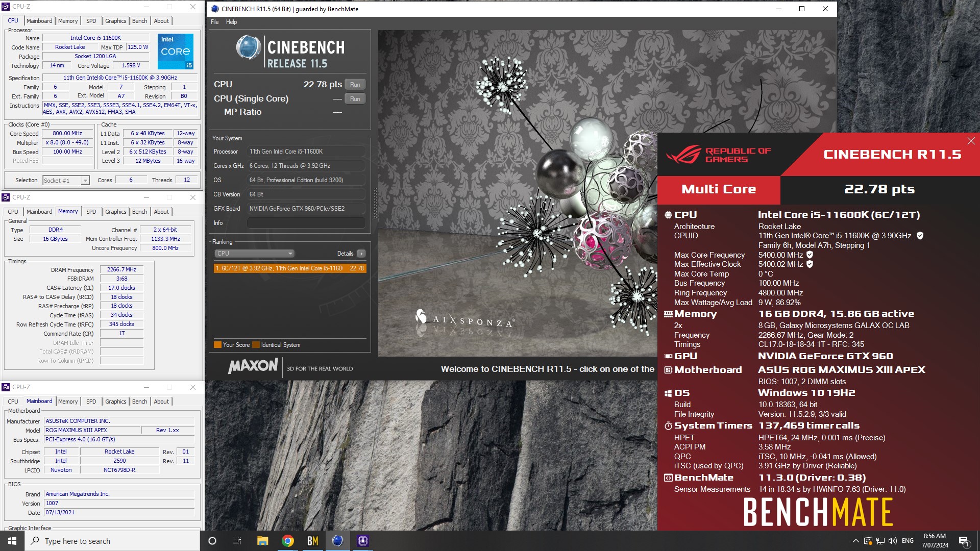Click the Cinebench render preview image
The height and width of the screenshot is (551, 980).
pos(517,193)
